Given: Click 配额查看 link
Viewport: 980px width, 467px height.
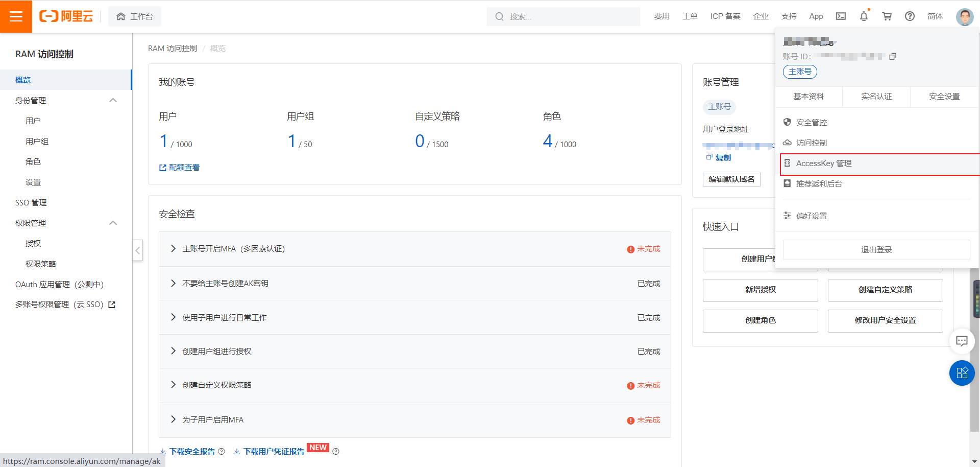Looking at the screenshot, I should coord(179,168).
